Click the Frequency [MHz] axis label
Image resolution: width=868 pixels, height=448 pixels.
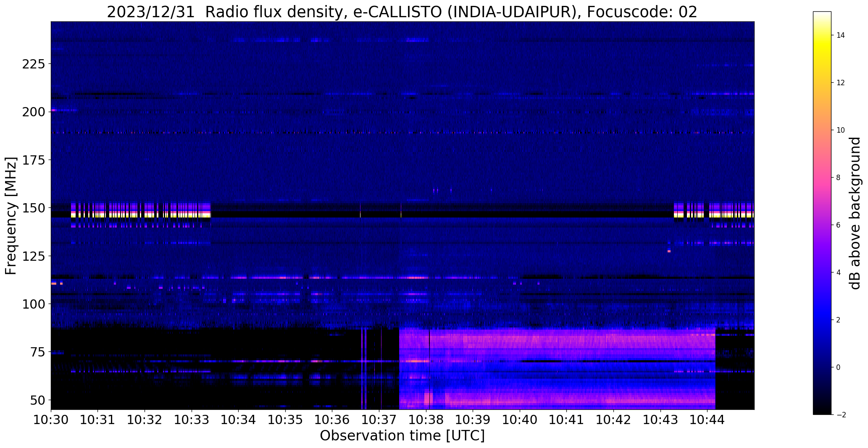pyautogui.click(x=11, y=216)
